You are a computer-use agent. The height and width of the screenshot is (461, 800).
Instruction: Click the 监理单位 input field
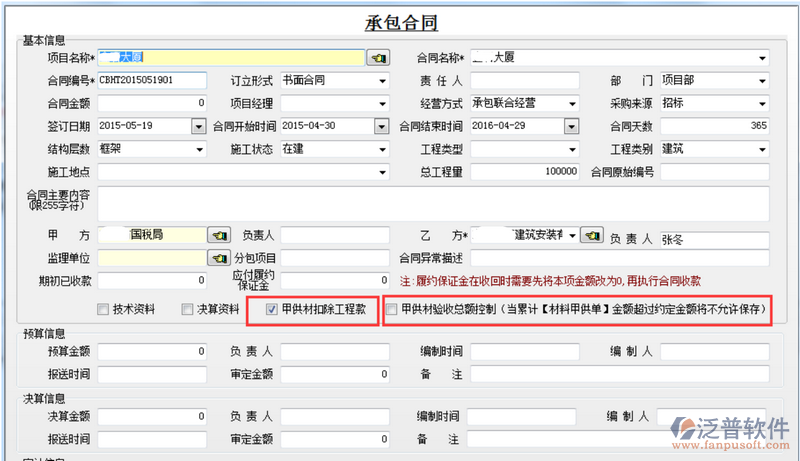click(x=152, y=258)
